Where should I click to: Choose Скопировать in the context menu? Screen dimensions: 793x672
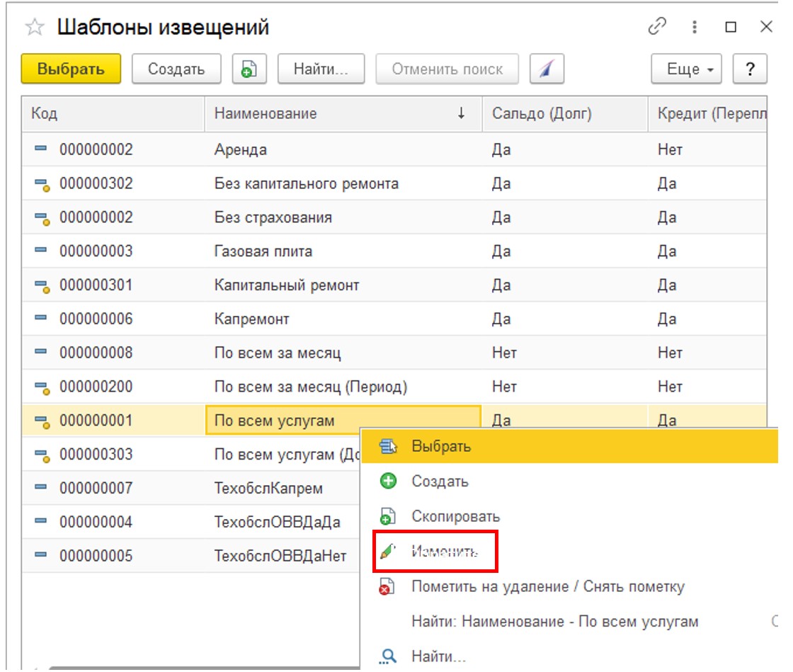[455, 516]
